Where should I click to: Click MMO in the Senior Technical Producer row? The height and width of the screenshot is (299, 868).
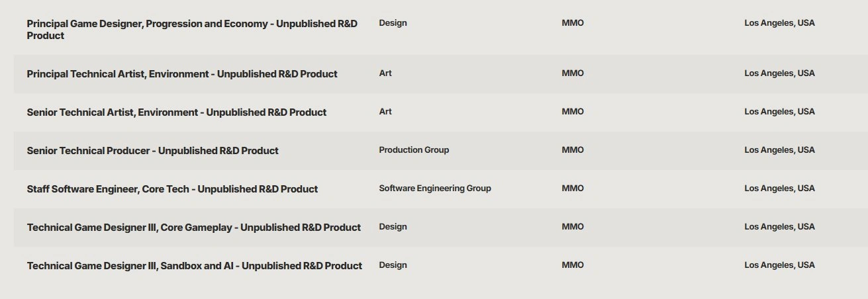573,150
